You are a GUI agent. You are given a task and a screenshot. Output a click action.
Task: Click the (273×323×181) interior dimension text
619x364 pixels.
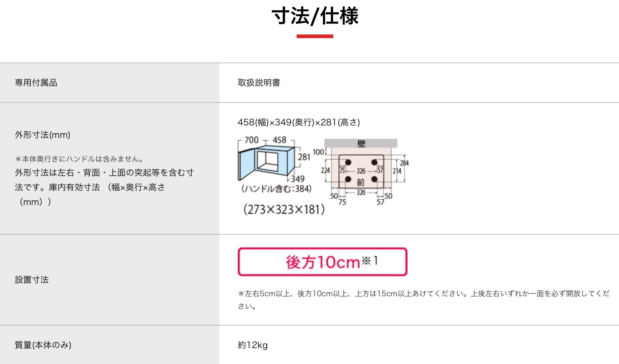tap(284, 210)
